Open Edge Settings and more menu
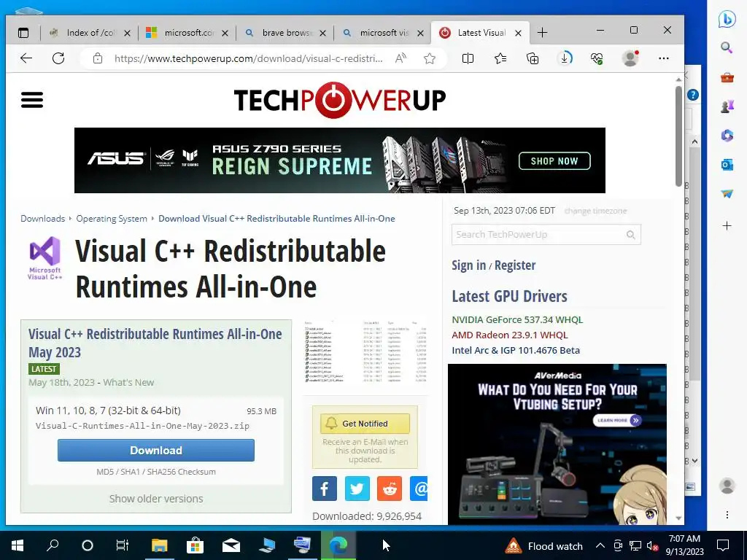747x560 pixels. pyautogui.click(x=664, y=58)
